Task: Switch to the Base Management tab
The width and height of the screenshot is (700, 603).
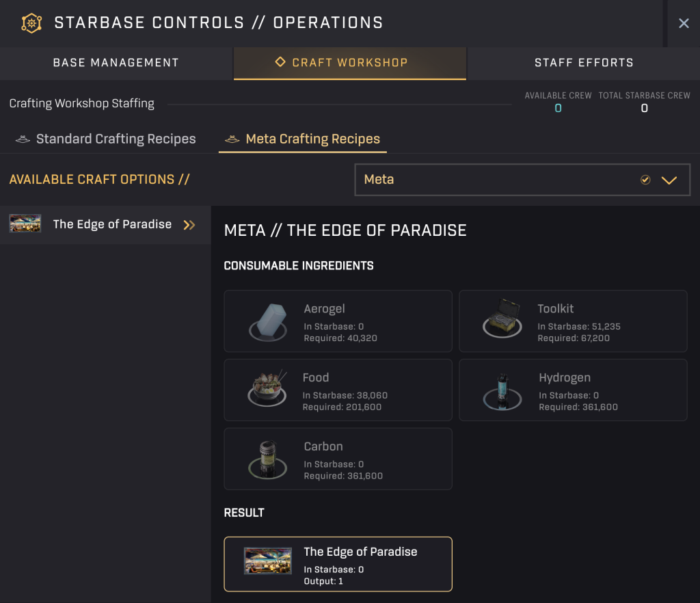Action: (x=116, y=62)
